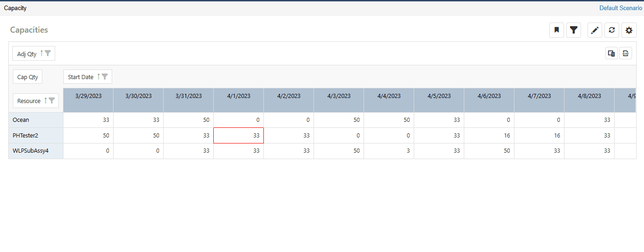Select the highlighted PHTester2 4/1/2023 cell
Screen dimensions: 644x252
pos(239,136)
